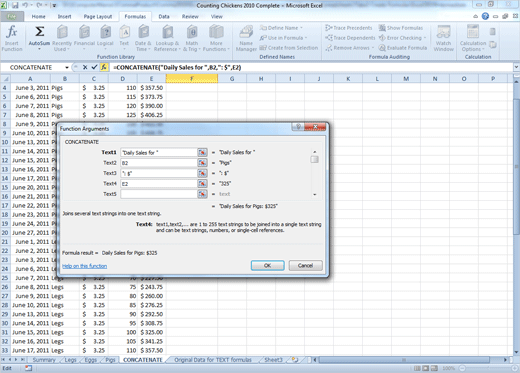Click the Excel Help question mark icon

(x=485, y=16)
